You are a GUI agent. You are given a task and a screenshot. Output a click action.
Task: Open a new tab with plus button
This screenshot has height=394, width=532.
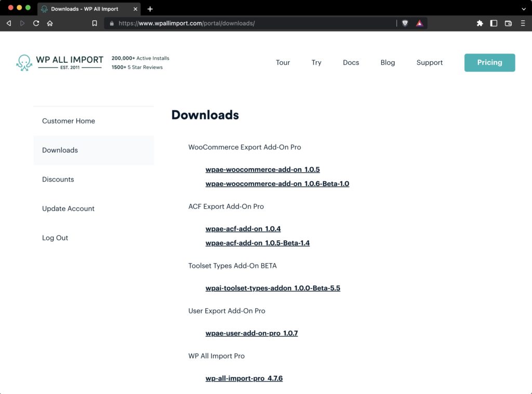pyautogui.click(x=150, y=9)
